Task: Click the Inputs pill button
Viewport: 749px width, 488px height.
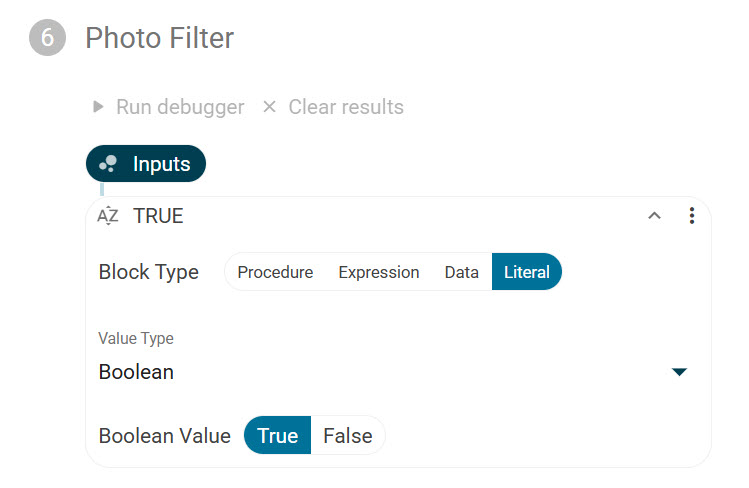Action: [160, 164]
